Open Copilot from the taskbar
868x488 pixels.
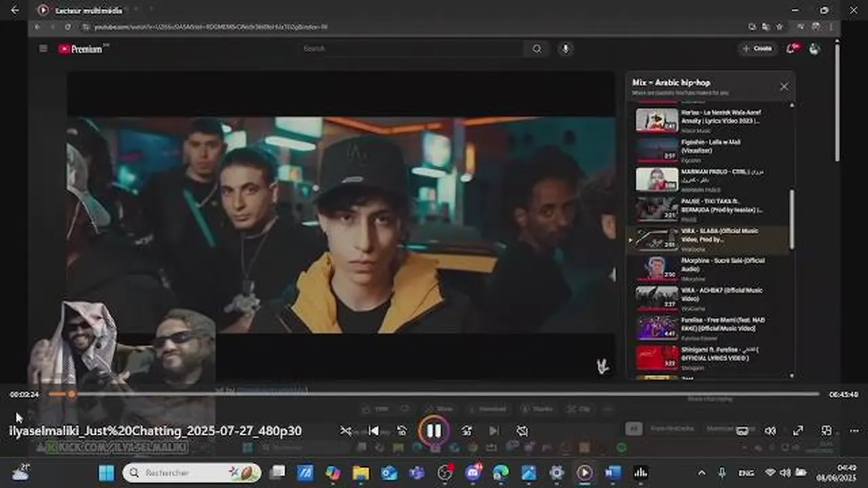coord(333,472)
